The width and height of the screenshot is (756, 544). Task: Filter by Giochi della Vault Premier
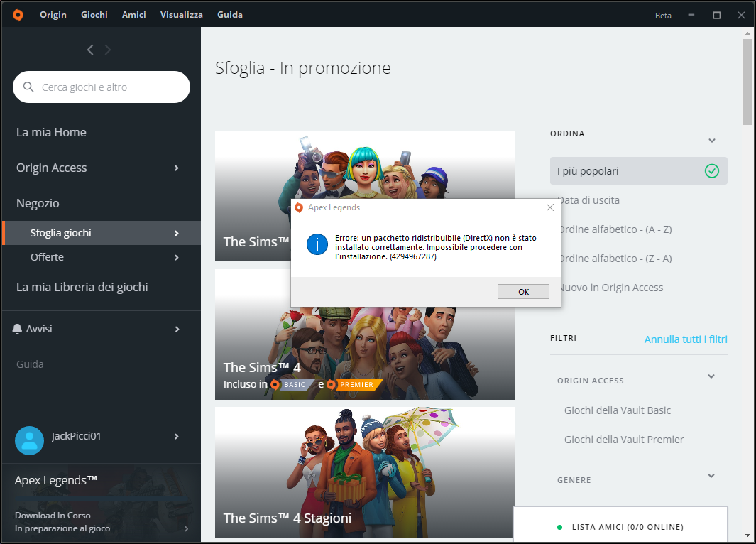(624, 440)
